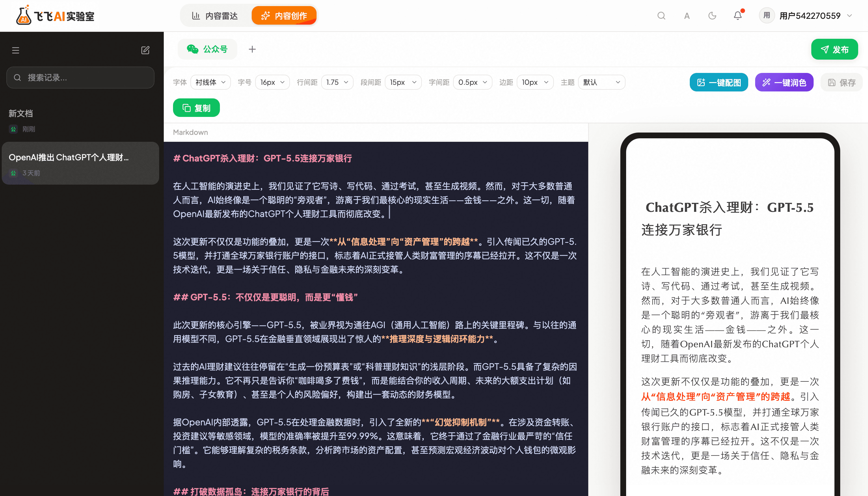Click heading ## GPT-5.5：不仅仅是更聪明 in editor
Viewport: 868px width, 496px height.
tap(265, 297)
